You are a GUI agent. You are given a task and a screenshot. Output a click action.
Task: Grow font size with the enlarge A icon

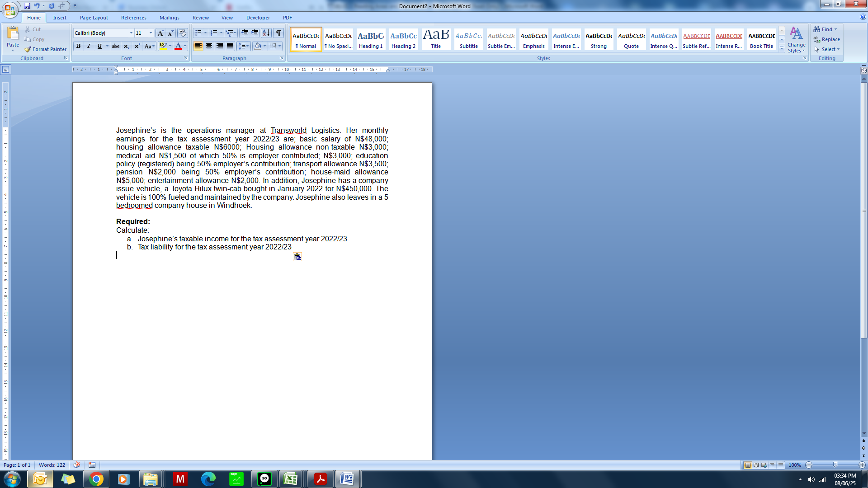[x=160, y=33]
